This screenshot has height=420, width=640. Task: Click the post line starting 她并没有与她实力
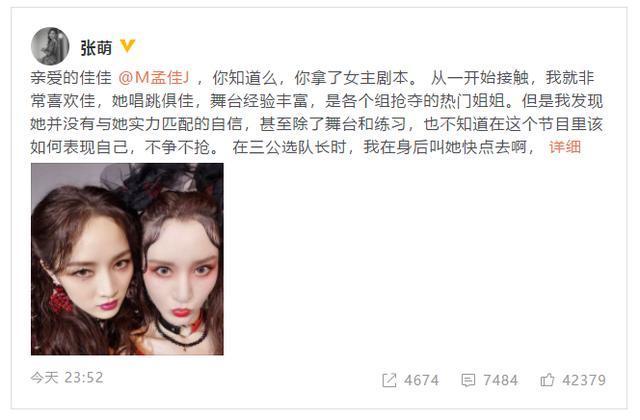pyautogui.click(x=317, y=124)
